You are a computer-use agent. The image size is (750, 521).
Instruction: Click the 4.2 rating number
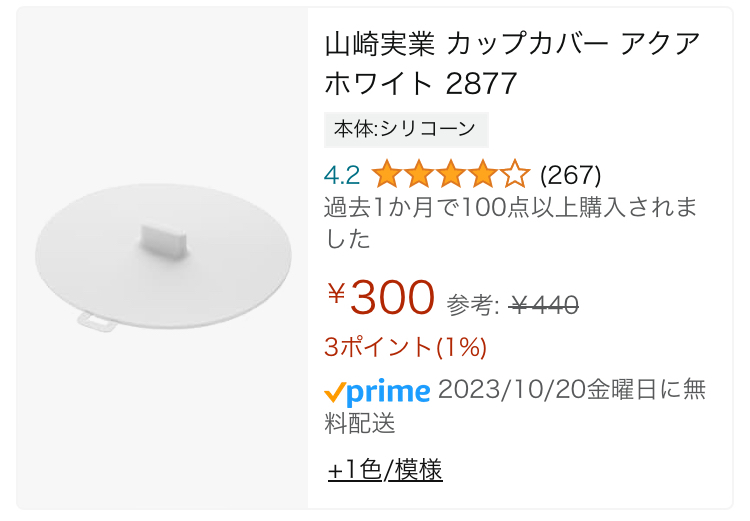(342, 175)
